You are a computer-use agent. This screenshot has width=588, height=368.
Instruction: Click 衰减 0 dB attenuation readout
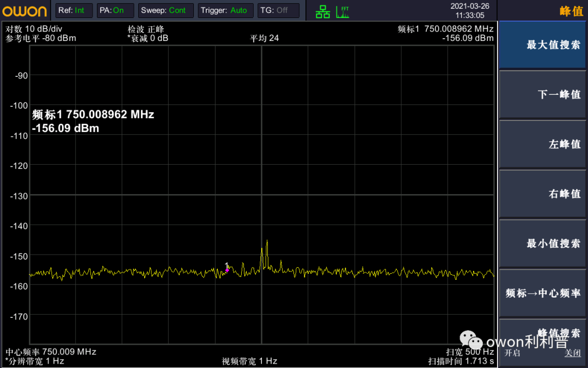148,38
